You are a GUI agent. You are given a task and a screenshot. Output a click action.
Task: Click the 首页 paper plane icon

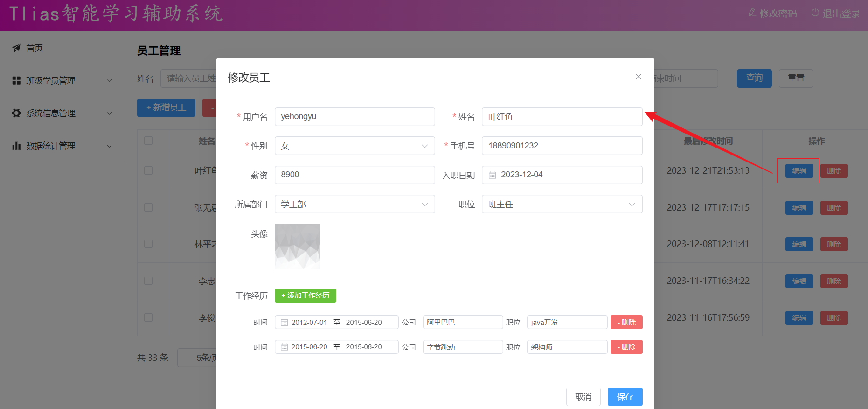pos(16,48)
